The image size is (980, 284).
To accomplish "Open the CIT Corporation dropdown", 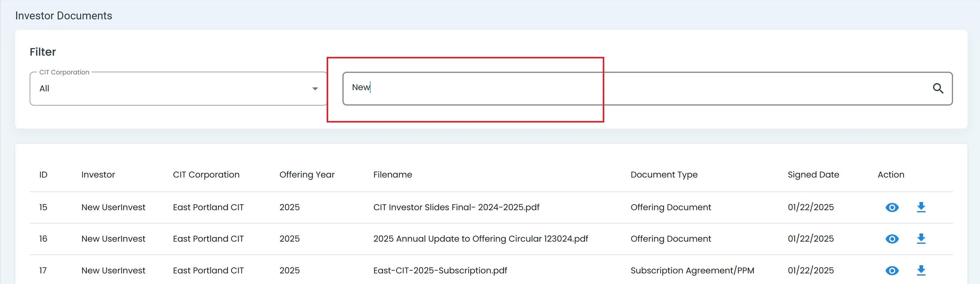I will [178, 89].
